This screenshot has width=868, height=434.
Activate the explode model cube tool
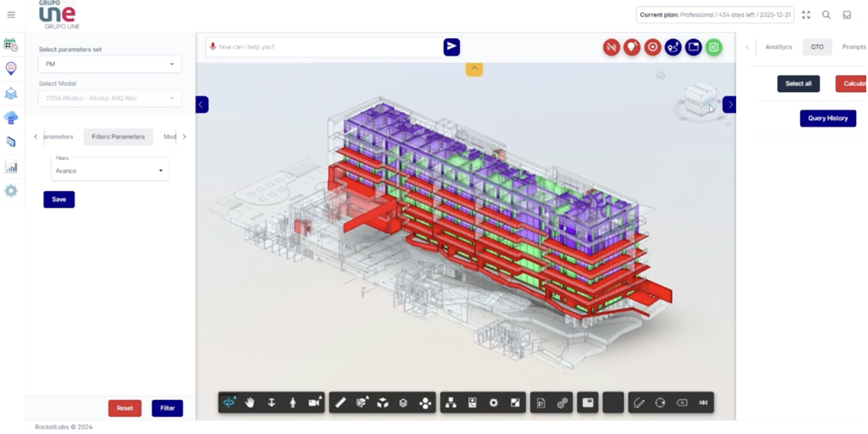pos(383,403)
